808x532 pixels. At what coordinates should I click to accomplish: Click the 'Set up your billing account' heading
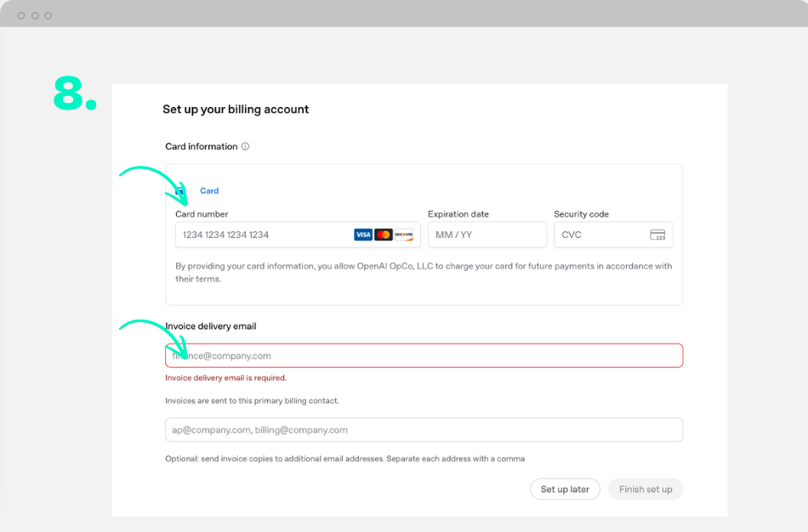[x=236, y=109]
